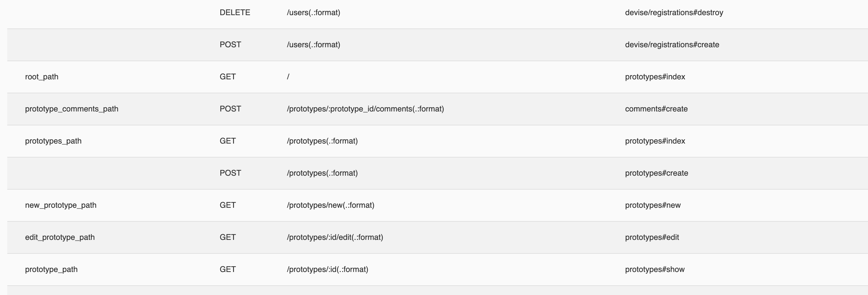Click the root_path helper name

click(42, 77)
